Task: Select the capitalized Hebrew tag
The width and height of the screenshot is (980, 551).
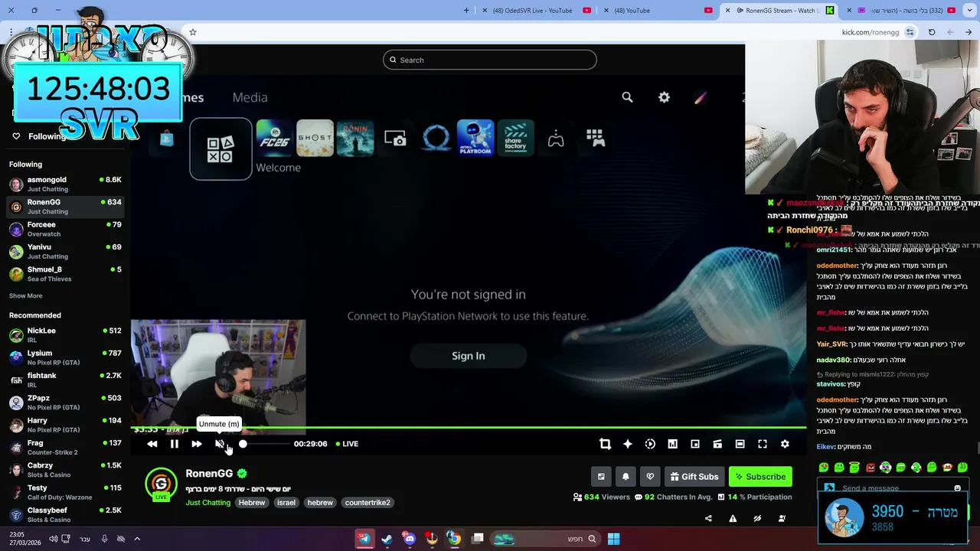Action: (x=251, y=503)
